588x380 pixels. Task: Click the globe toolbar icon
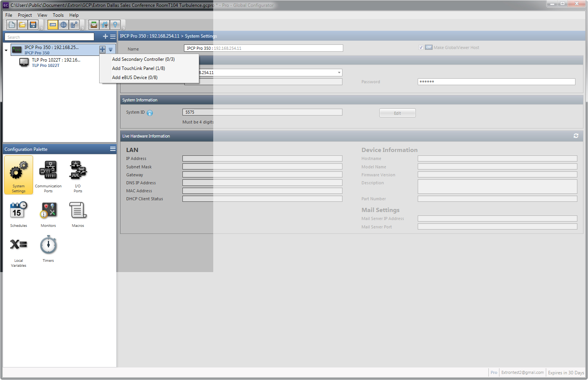pos(63,25)
